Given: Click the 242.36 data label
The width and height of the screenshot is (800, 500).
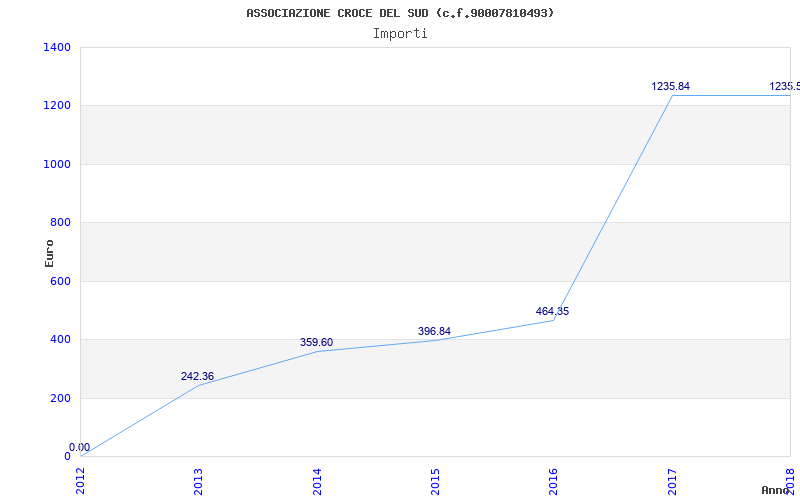Looking at the screenshot, I should (x=197, y=377).
